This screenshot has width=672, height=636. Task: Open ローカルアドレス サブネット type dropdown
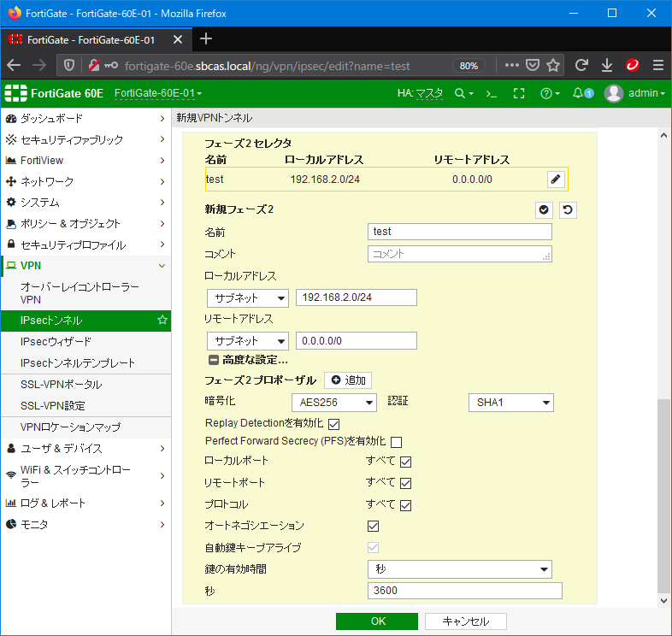[248, 297]
